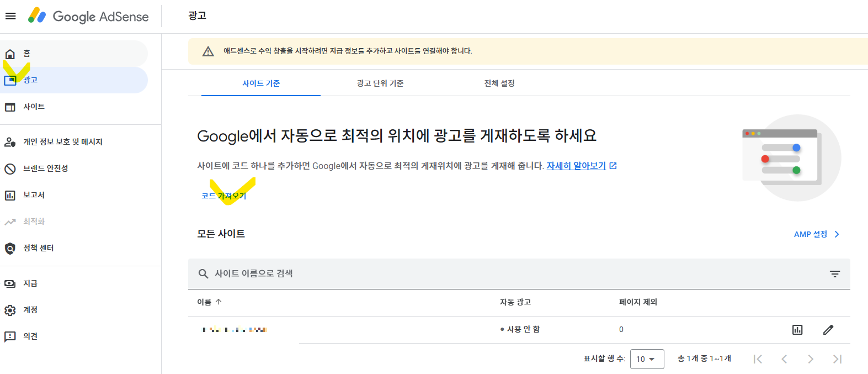Go to next page arrow
The width and height of the screenshot is (868, 374).
point(811,359)
